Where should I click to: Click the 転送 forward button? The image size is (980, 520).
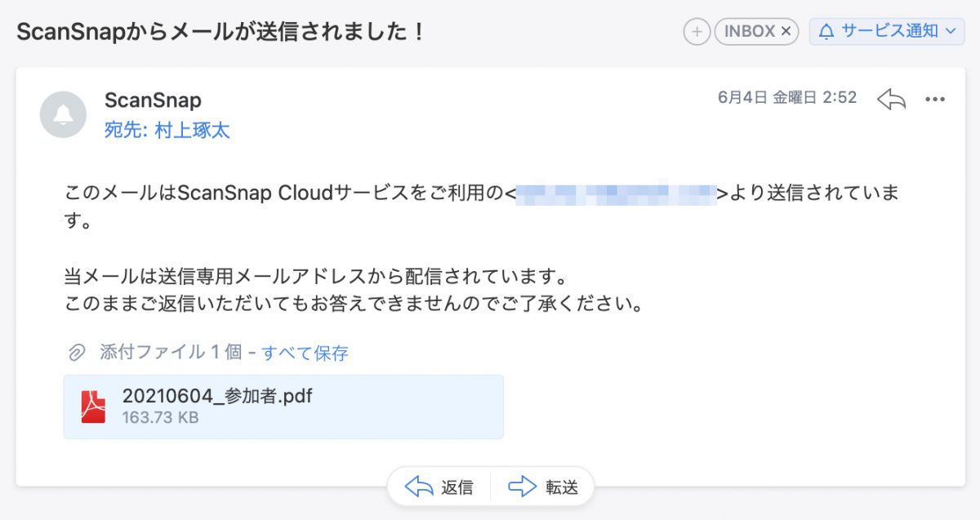(x=542, y=487)
